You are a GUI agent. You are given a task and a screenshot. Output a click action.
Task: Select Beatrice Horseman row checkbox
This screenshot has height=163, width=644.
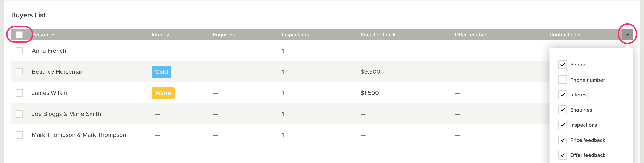(19, 72)
